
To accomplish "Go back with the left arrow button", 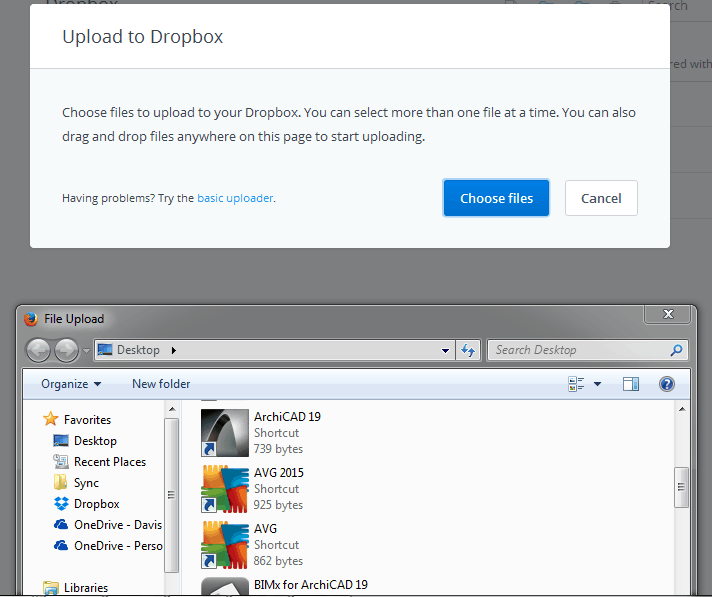I will pos(38,350).
